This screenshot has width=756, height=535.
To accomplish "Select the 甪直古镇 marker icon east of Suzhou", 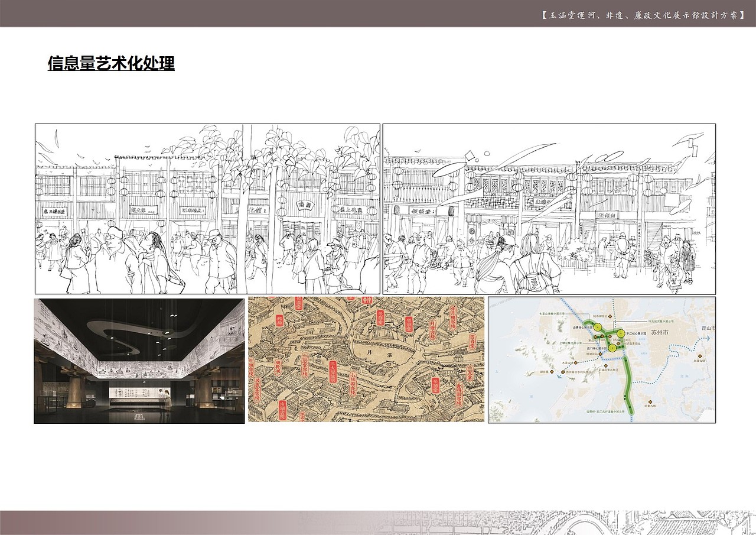I will pyautogui.click(x=699, y=356).
